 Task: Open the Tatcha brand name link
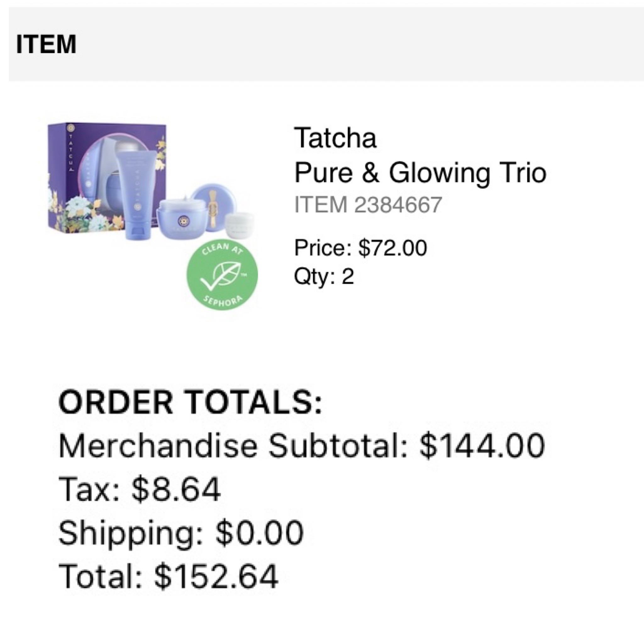pos(335,137)
